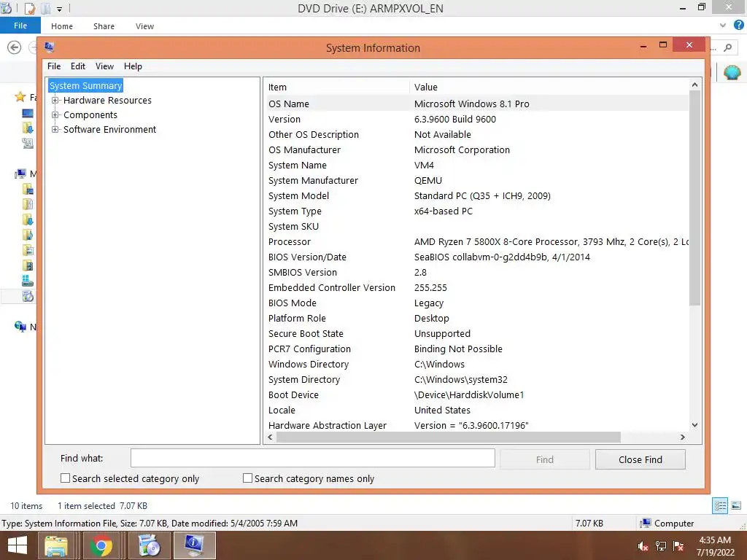Image resolution: width=747 pixels, height=560 pixels.
Task: Switch Explorer to details view icon
Action: tap(720, 505)
